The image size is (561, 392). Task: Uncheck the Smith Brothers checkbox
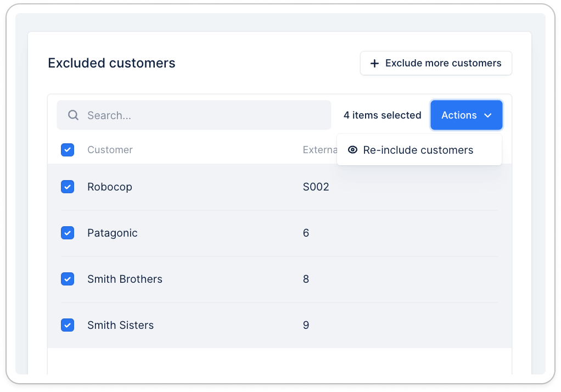click(68, 279)
